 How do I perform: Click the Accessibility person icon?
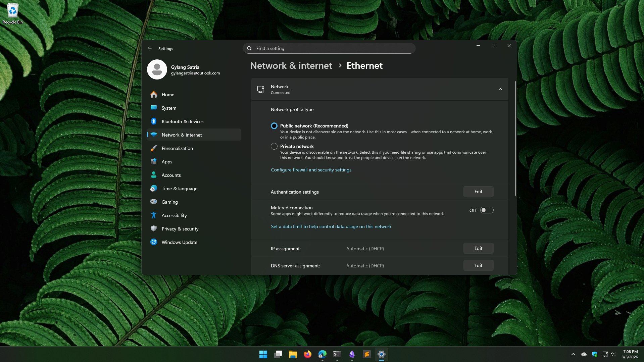(x=154, y=215)
